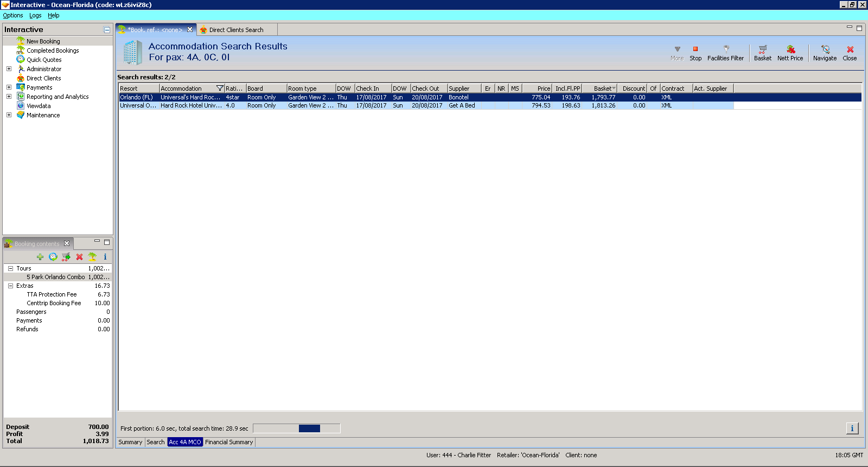Click the palm tree icon in Booking contents toolbar
868x467 pixels.
92,257
